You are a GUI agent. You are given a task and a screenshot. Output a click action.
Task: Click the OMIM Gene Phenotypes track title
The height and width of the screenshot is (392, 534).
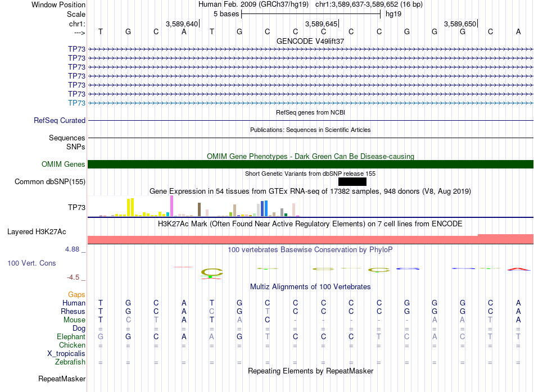pyautogui.click(x=311, y=156)
